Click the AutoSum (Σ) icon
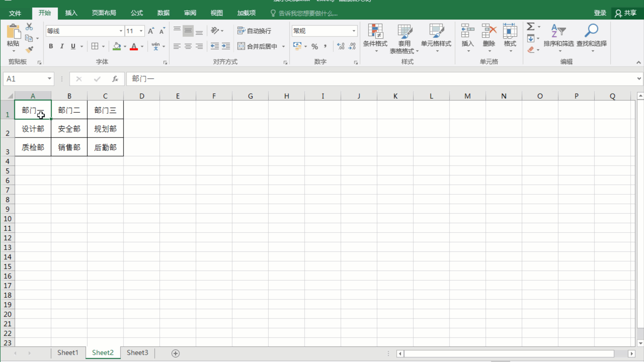The width and height of the screenshot is (644, 362). pos(531,26)
